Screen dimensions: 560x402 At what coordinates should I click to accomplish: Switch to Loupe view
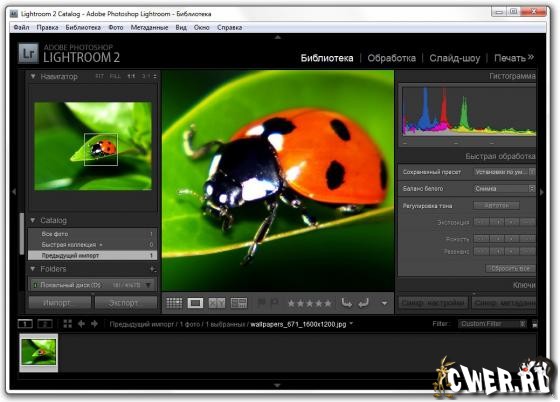(195, 303)
